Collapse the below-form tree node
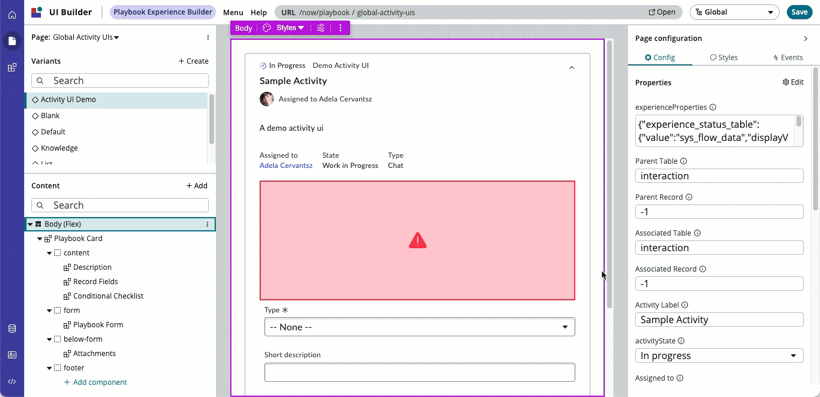820x397 pixels. click(x=49, y=339)
